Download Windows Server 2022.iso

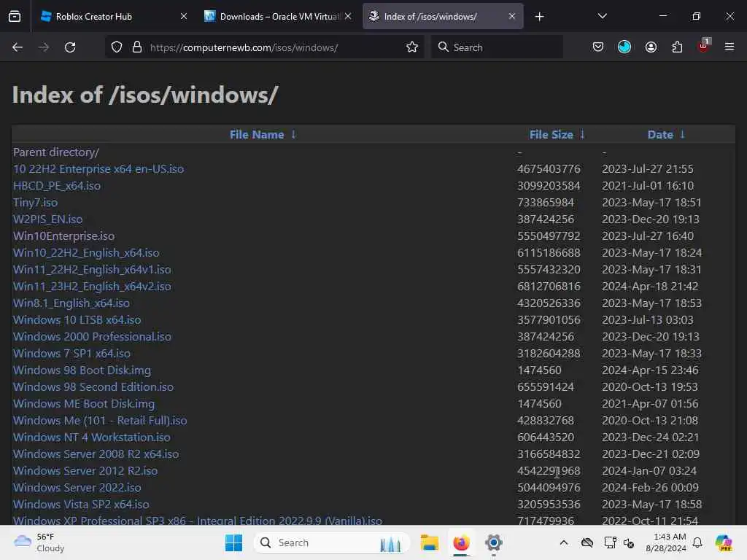tap(77, 488)
